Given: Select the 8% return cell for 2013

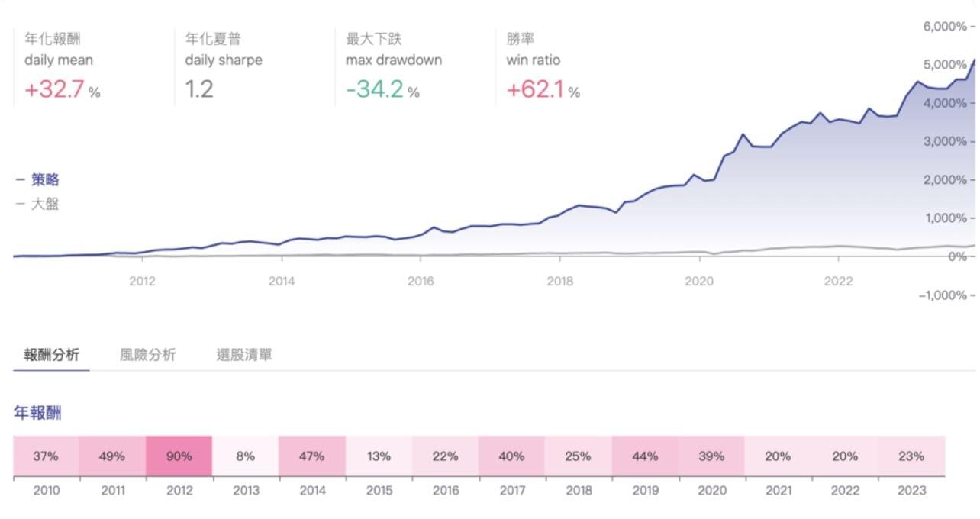Looking at the screenshot, I should click(245, 456).
